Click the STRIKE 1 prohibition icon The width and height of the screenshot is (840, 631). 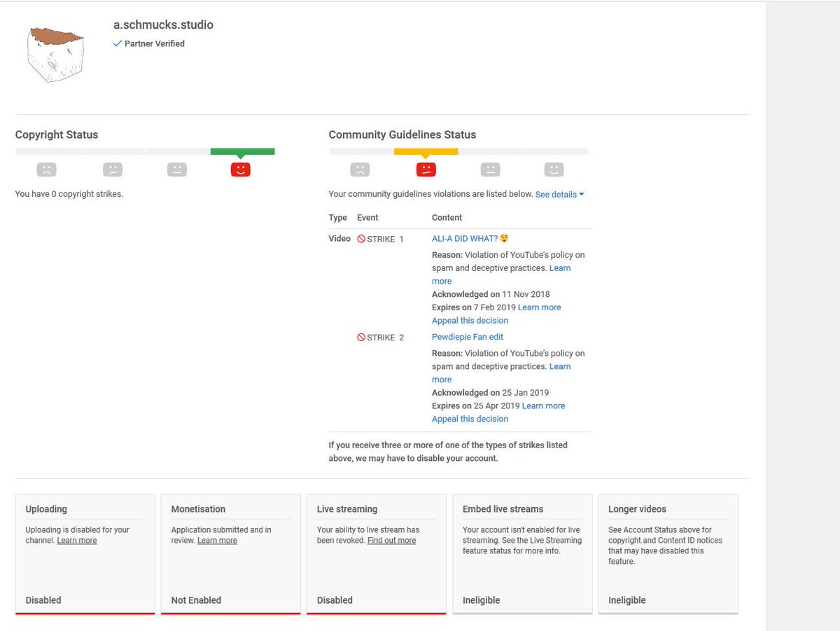361,239
